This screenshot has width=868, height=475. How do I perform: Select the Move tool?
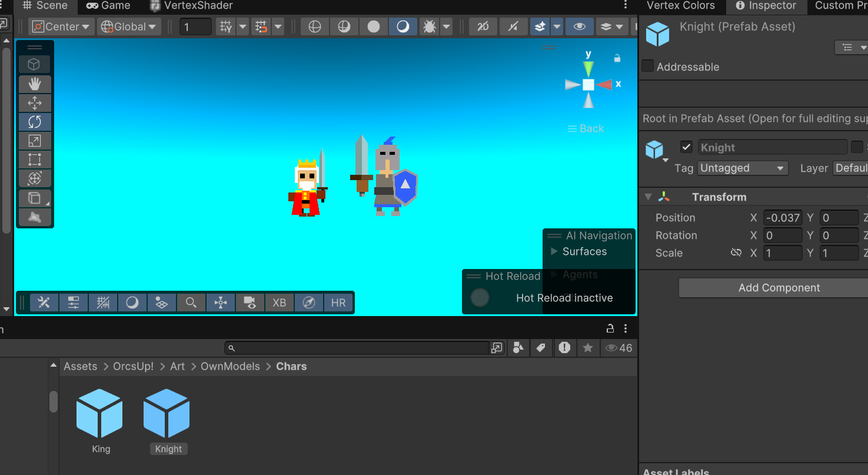pos(35,103)
